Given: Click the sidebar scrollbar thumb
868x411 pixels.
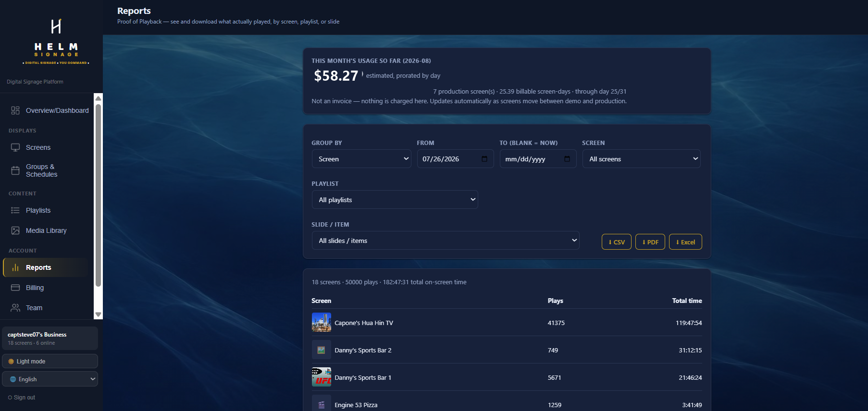Looking at the screenshot, I should coord(98,195).
